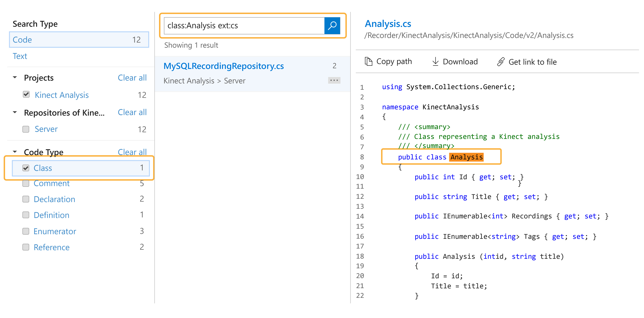
Task: Enable the Comment code type filter
Action: 26,184
